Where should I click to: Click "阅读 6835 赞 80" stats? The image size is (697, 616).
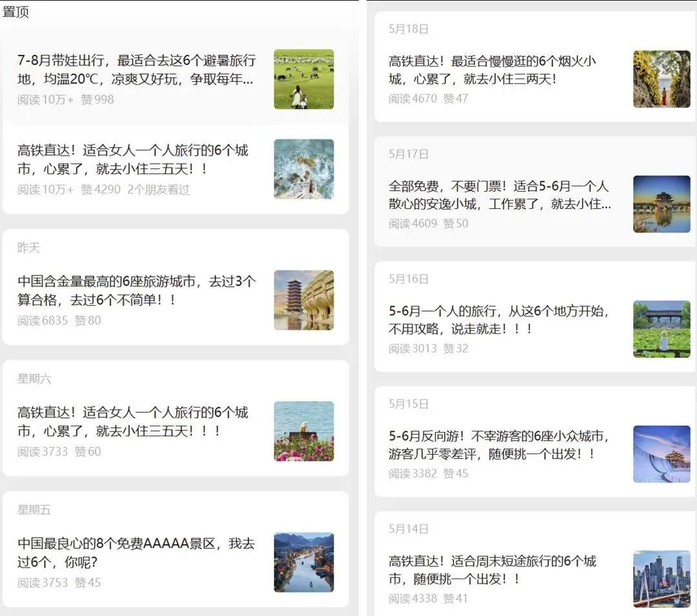(59, 320)
